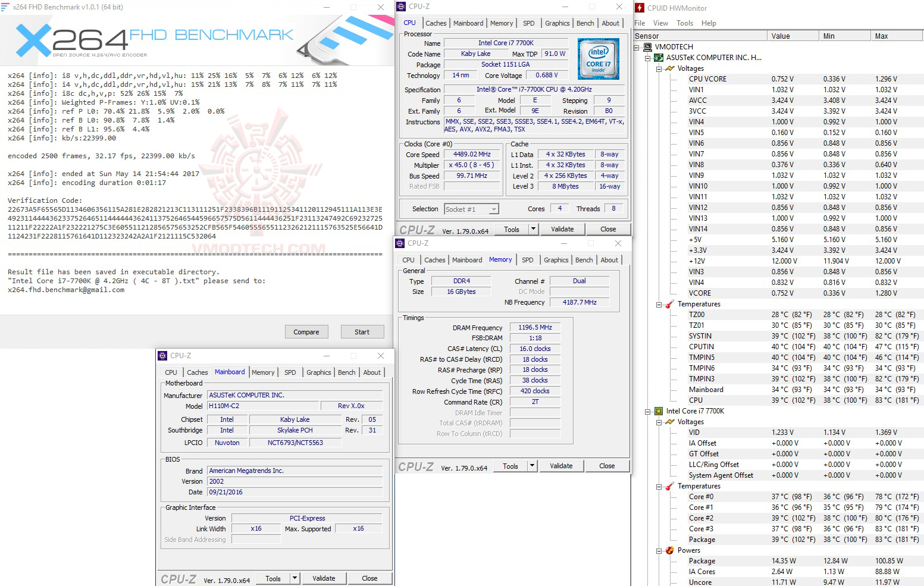Click Validate in the CPU-Z window
Image resolution: width=924 pixels, height=586 pixels.
point(562,228)
